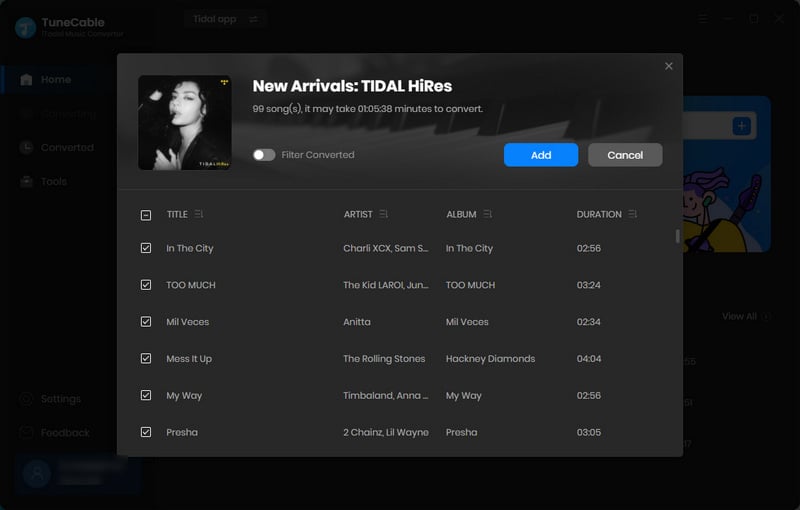Click the Converted clock icon
This screenshot has width=800, height=510.
click(26, 147)
